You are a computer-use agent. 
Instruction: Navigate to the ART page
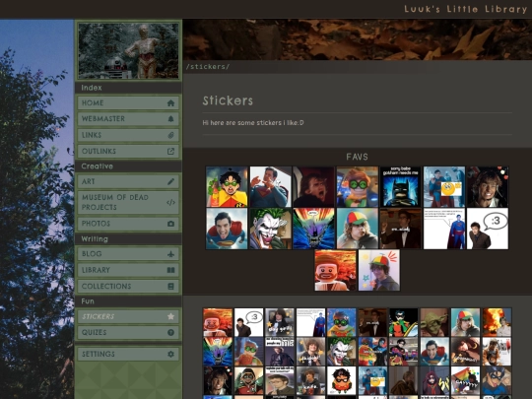tap(128, 181)
